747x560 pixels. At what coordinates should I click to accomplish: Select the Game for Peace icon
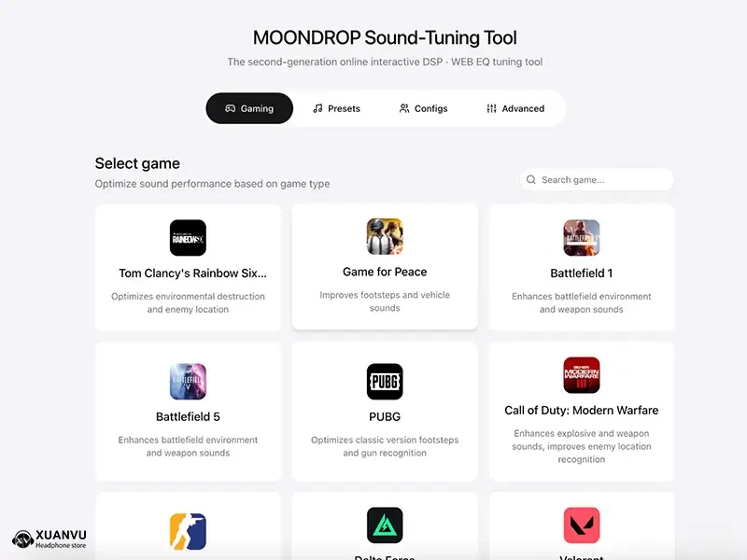tap(385, 236)
